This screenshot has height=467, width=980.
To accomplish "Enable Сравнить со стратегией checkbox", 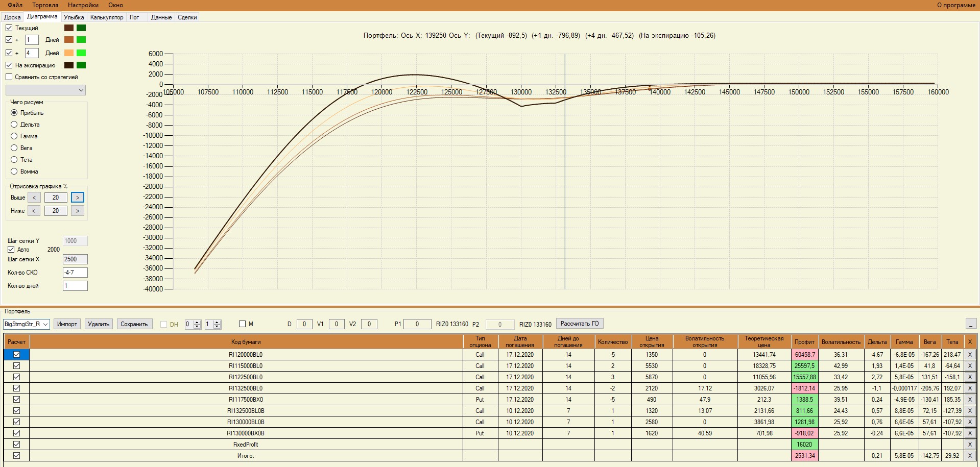I will 9,77.
